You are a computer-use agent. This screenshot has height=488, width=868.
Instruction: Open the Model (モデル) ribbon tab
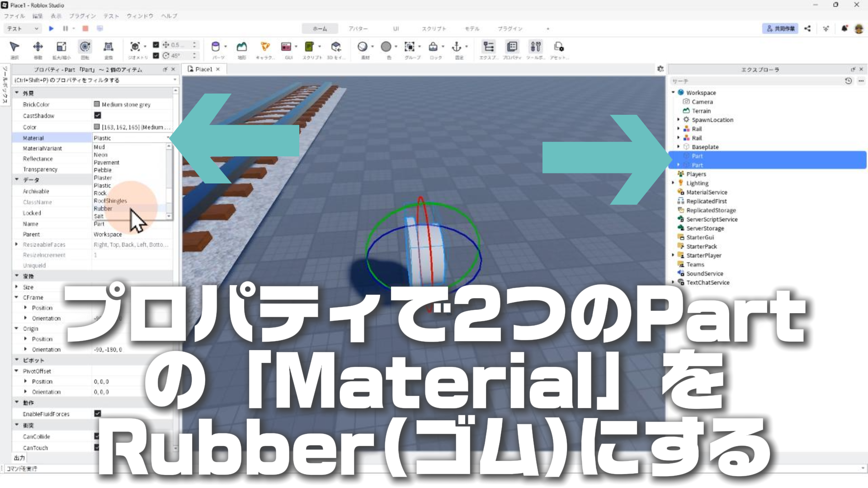(472, 28)
